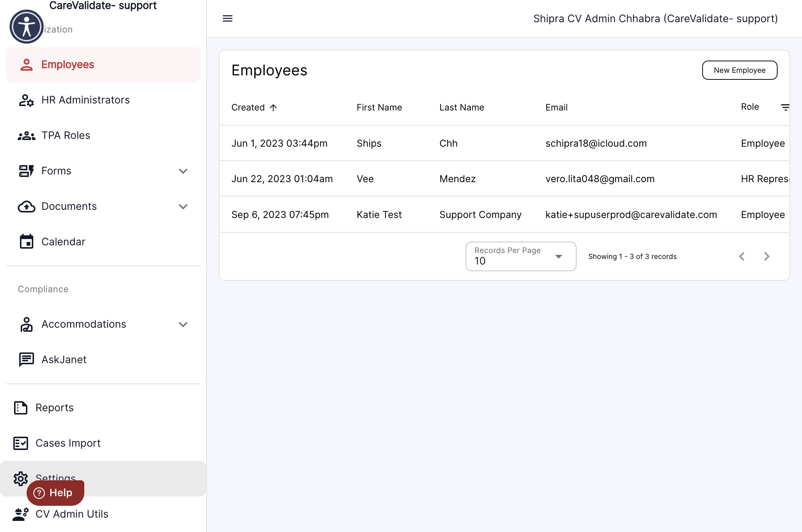
Task: Click the Last Name column header
Action: click(x=462, y=108)
